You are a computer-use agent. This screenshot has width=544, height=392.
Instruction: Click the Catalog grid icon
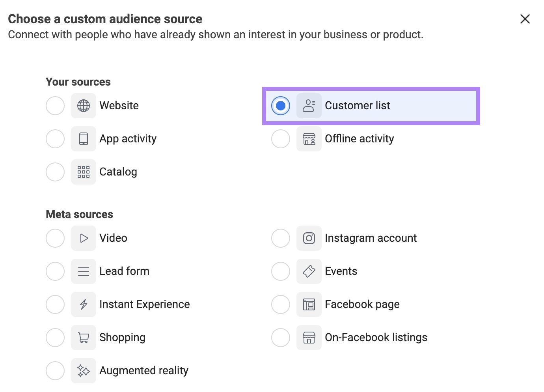83,172
